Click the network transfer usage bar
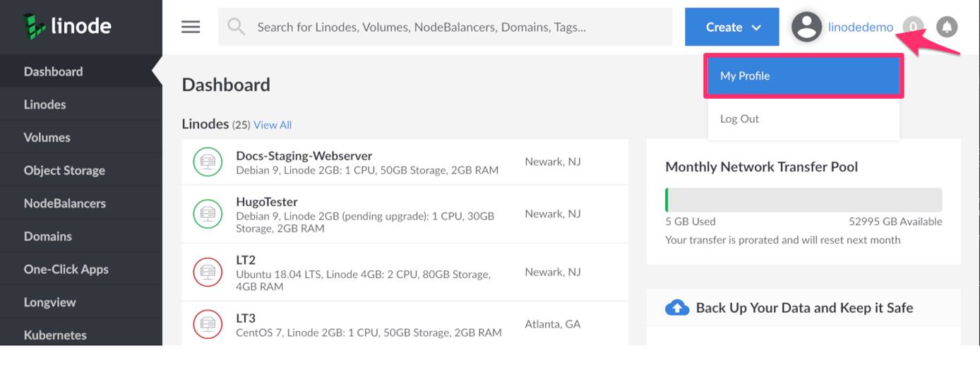Image resolution: width=980 pixels, height=377 pixels. (803, 200)
